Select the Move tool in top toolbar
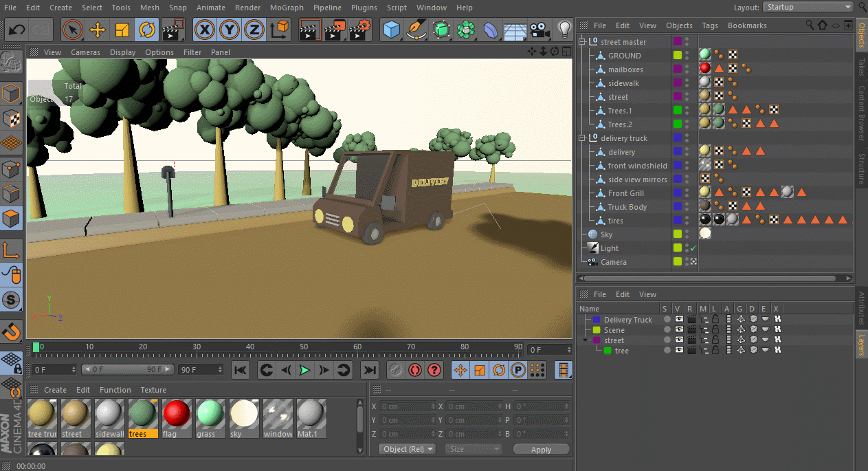Image resolution: width=868 pixels, height=471 pixels. pyautogui.click(x=98, y=30)
